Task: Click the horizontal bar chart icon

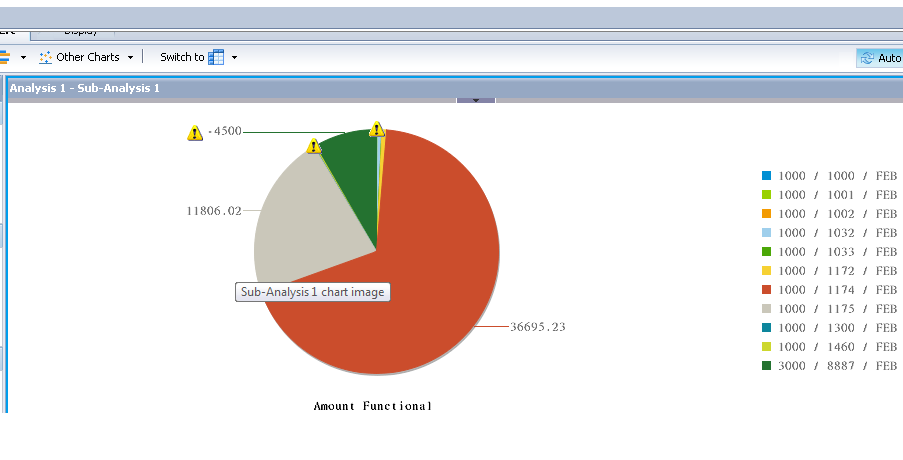Action: click(5, 57)
